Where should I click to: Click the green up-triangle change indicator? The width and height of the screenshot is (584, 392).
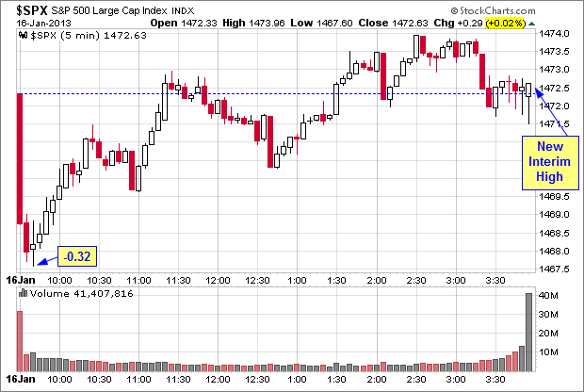click(532, 24)
